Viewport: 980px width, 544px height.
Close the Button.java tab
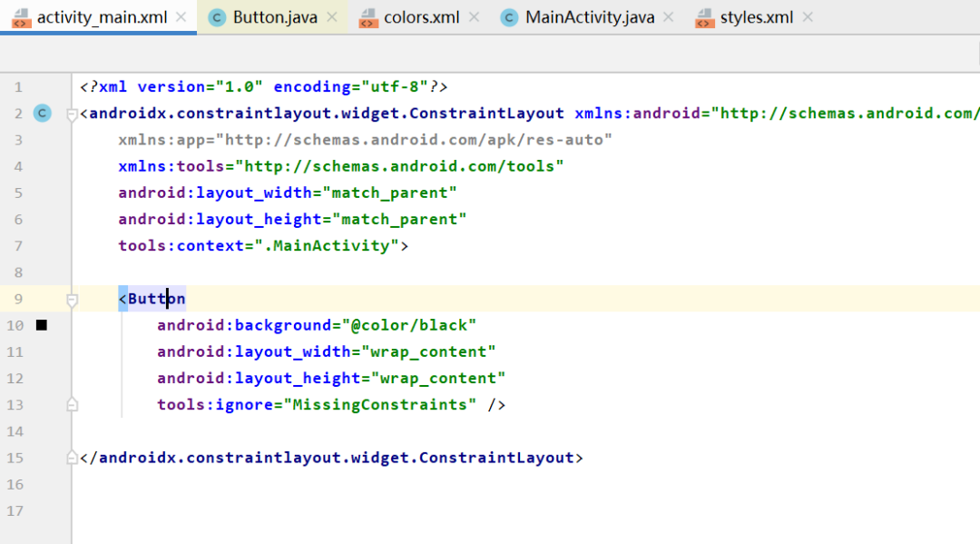[332, 17]
